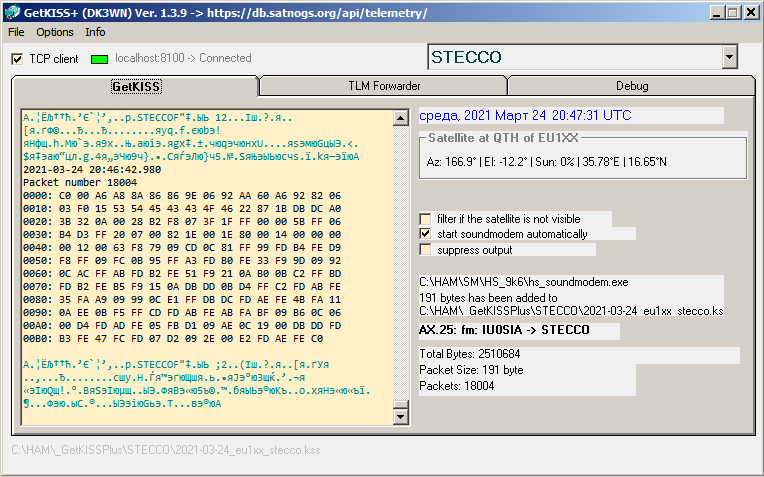The image size is (764, 477).
Task: Open the Info menu
Action: (95, 32)
